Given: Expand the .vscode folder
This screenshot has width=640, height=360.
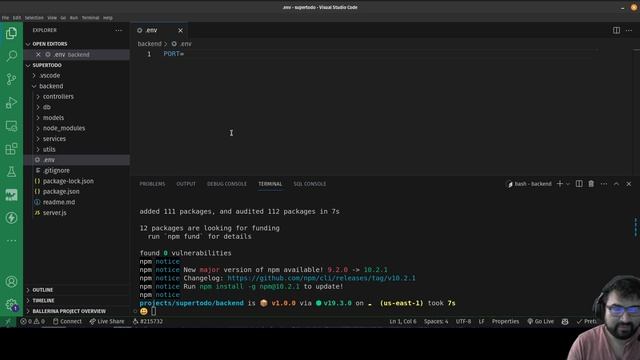Looking at the screenshot, I should [49, 76].
